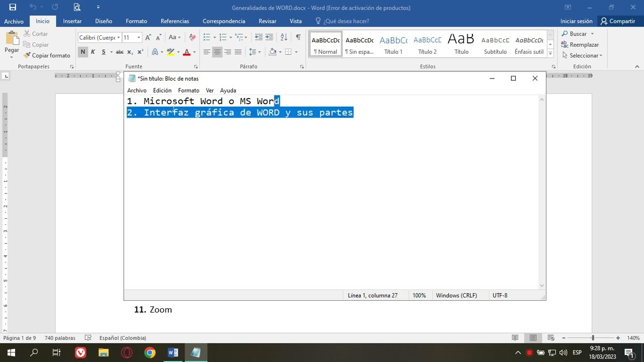Save the Word document from quick access toolbar
Image resolution: width=644 pixels, height=362 pixels.
[x=13, y=7]
